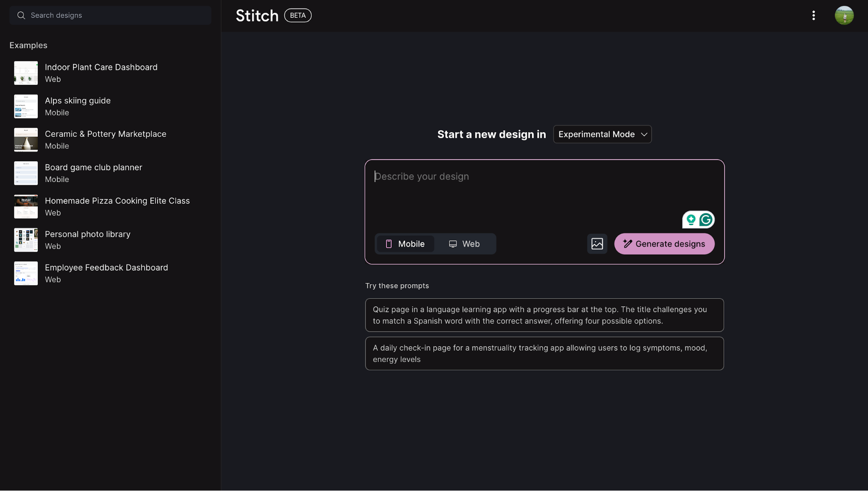The height and width of the screenshot is (491, 868).
Task: Open the three-dot more options menu
Action: click(813, 16)
